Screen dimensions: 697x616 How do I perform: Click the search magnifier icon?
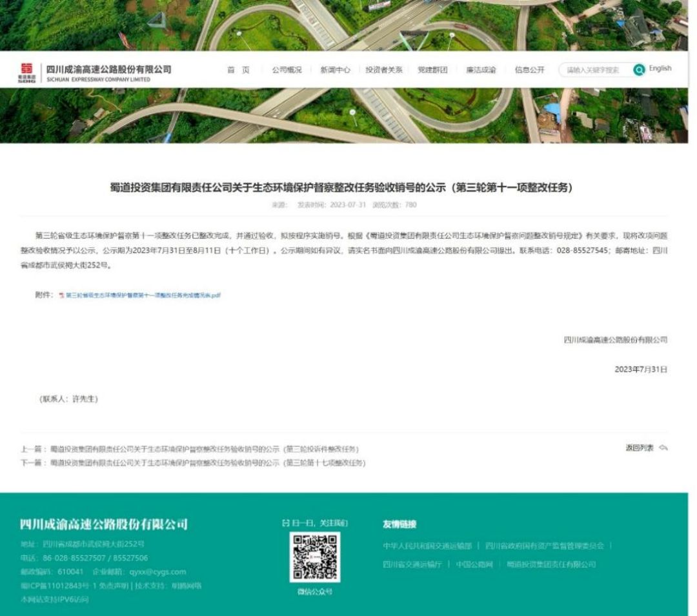[638, 70]
